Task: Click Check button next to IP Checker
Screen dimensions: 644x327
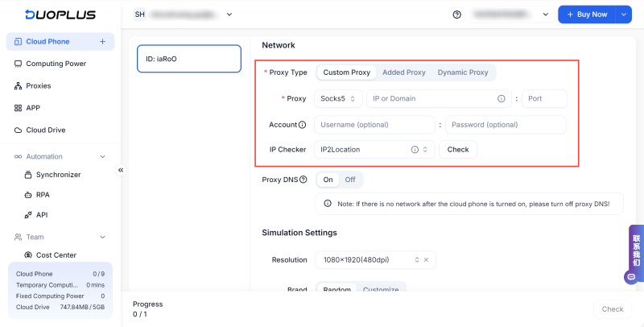Action: [x=458, y=150]
